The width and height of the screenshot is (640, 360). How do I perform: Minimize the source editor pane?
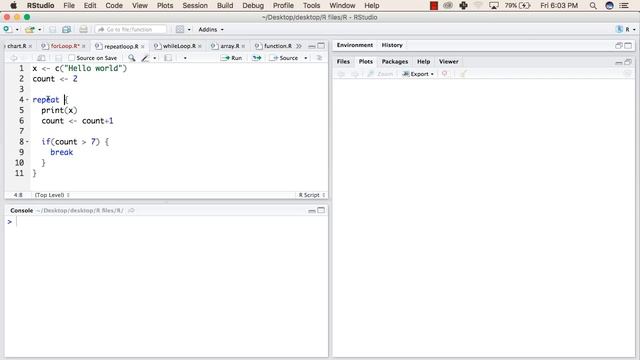tap(312, 46)
